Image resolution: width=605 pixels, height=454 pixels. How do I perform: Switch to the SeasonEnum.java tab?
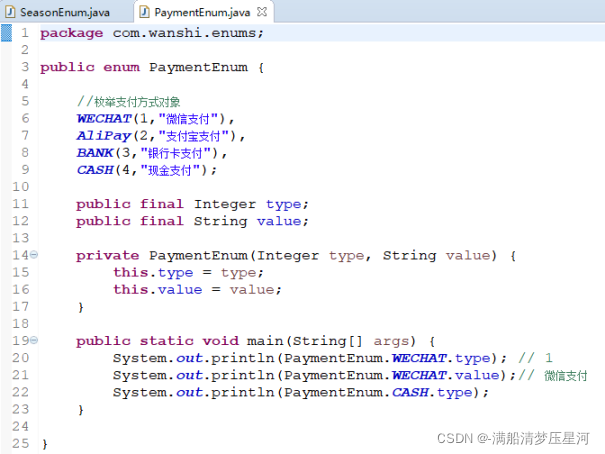pyautogui.click(x=65, y=12)
